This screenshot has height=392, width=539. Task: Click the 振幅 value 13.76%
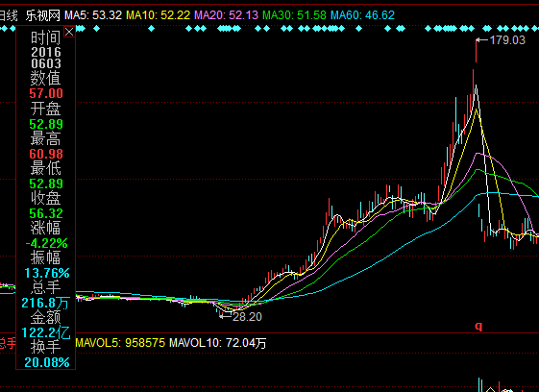pyautogui.click(x=47, y=274)
